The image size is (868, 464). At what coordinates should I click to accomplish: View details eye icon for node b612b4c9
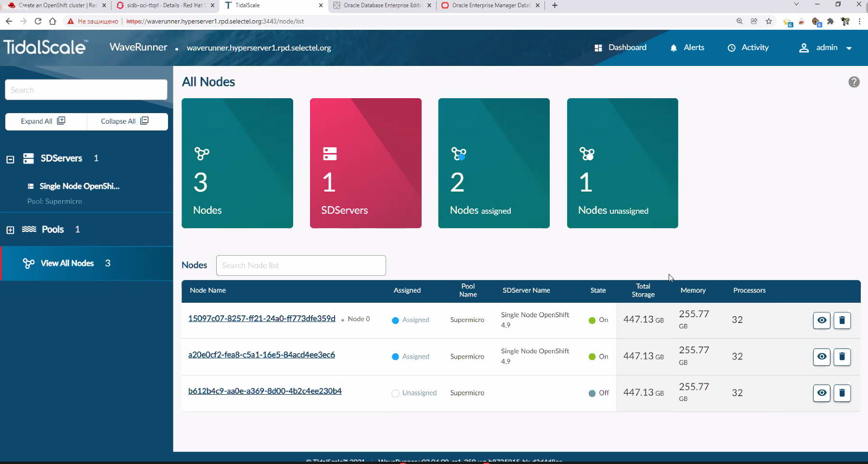822,393
